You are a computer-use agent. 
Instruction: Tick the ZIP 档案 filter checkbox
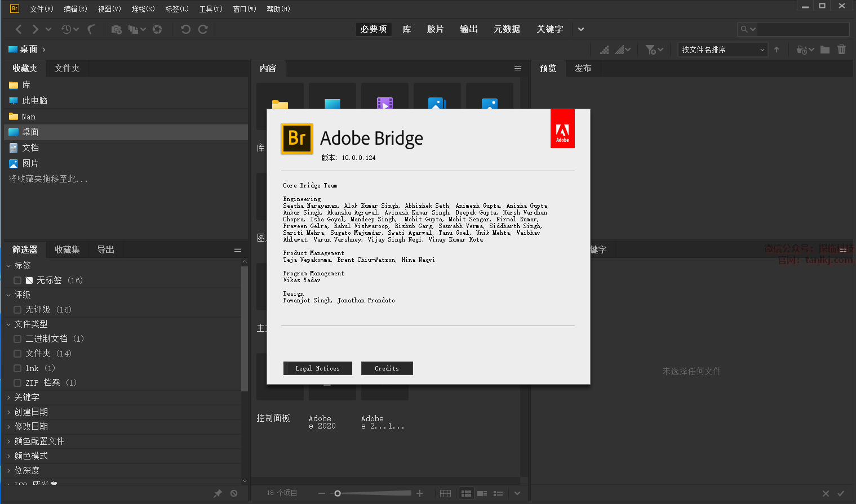(x=17, y=383)
